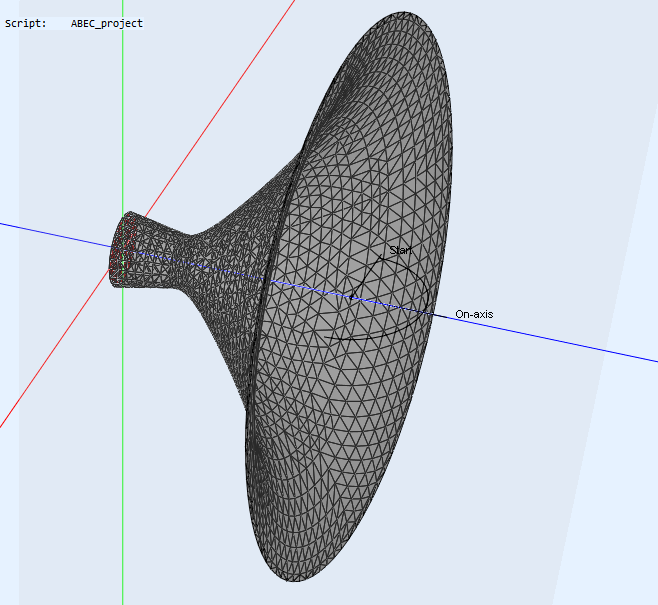Click the "Start" label on the arc

[401, 250]
